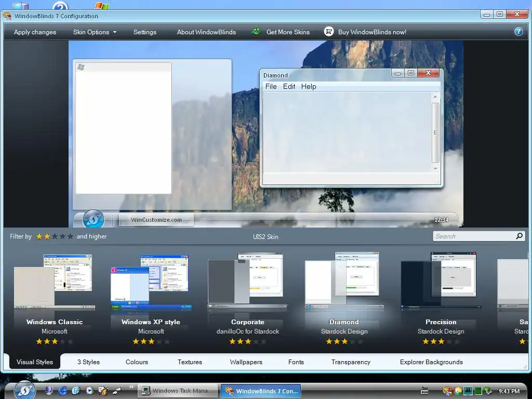This screenshot has height=399, width=532.
Task: Click Help menu in Diamond preview window
Action: tap(309, 86)
